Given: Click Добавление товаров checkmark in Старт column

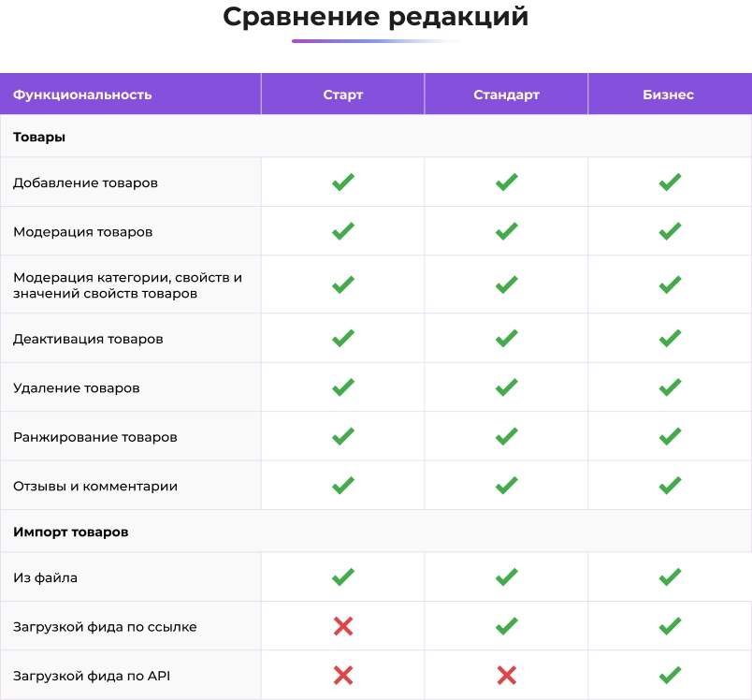Looking at the screenshot, I should pyautogui.click(x=343, y=182).
